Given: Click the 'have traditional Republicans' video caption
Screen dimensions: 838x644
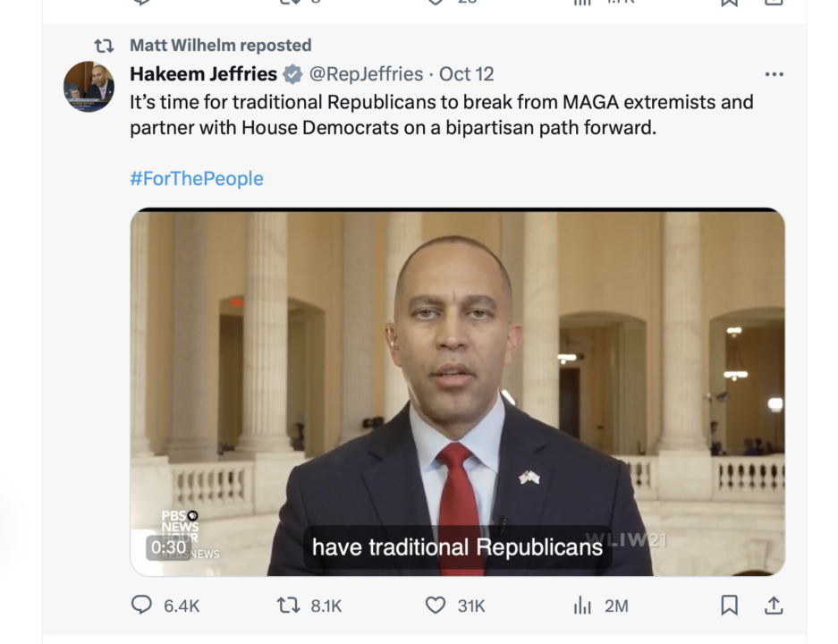Looking at the screenshot, I should pos(457,547).
